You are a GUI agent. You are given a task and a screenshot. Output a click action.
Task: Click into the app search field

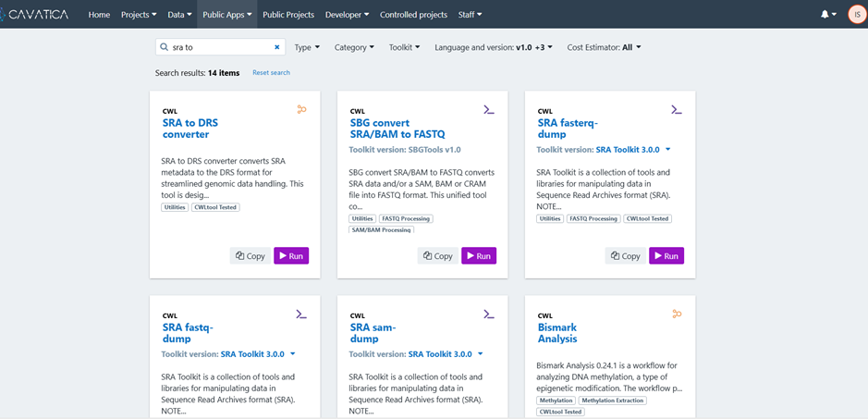220,47
